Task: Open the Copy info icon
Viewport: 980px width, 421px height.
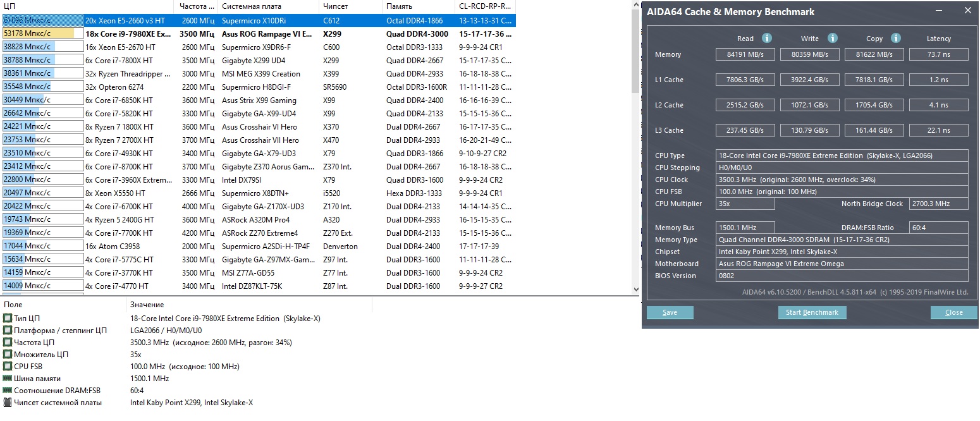Action: [896, 38]
